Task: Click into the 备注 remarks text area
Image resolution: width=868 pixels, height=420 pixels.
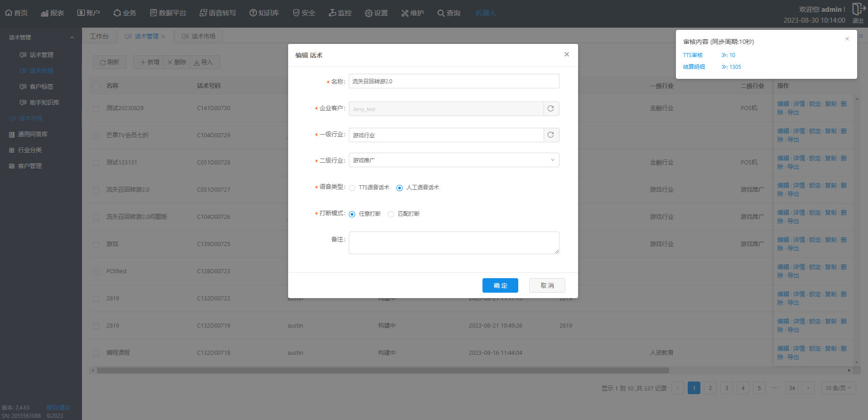Action: point(453,243)
